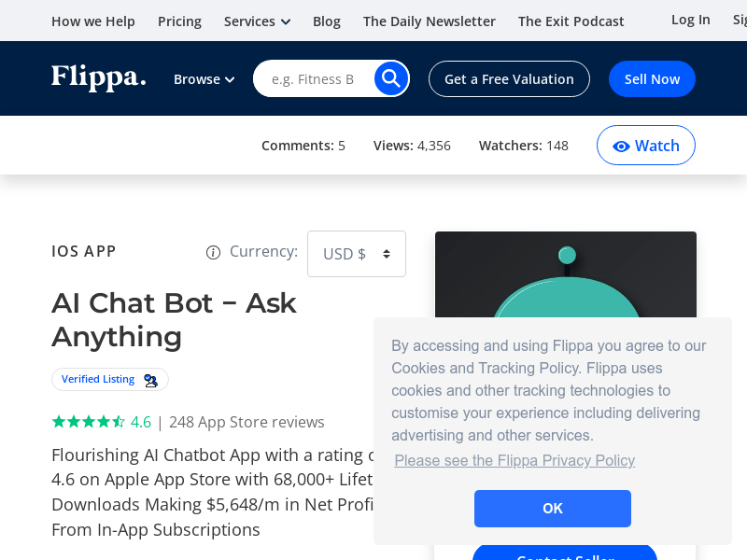Image resolution: width=747 pixels, height=560 pixels.
Task: Click the Log In link
Action: [691, 20]
